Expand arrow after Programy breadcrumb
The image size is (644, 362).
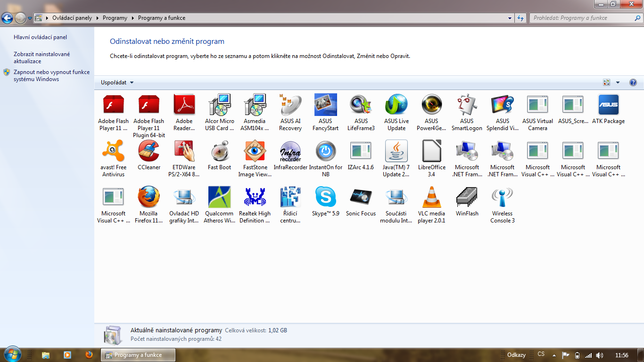point(132,18)
